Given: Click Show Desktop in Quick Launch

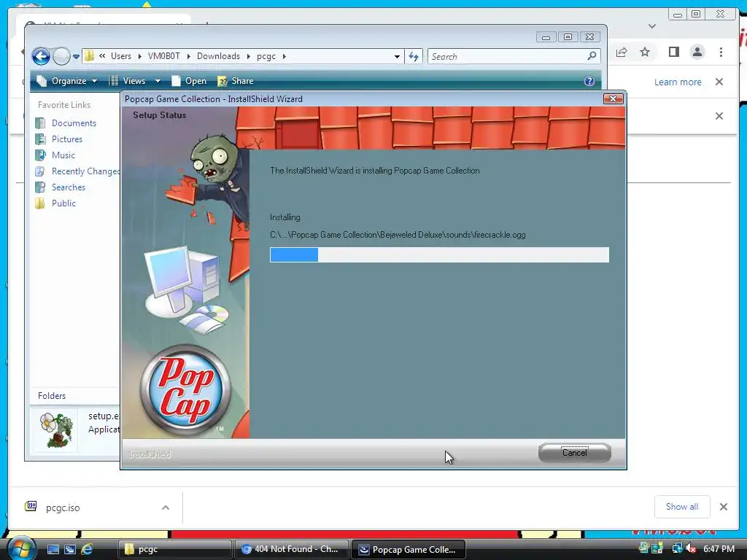Looking at the screenshot, I should coord(53,549).
